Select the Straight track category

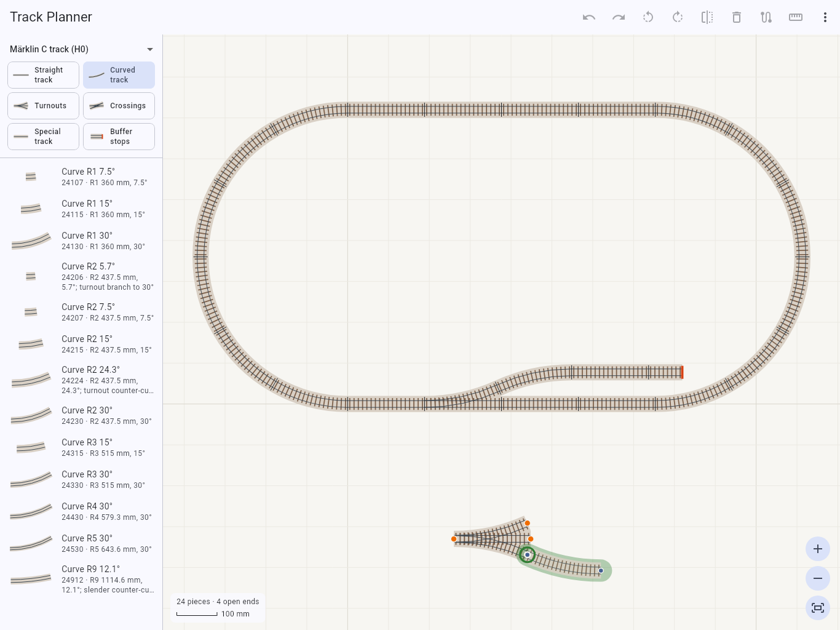pyautogui.click(x=43, y=75)
